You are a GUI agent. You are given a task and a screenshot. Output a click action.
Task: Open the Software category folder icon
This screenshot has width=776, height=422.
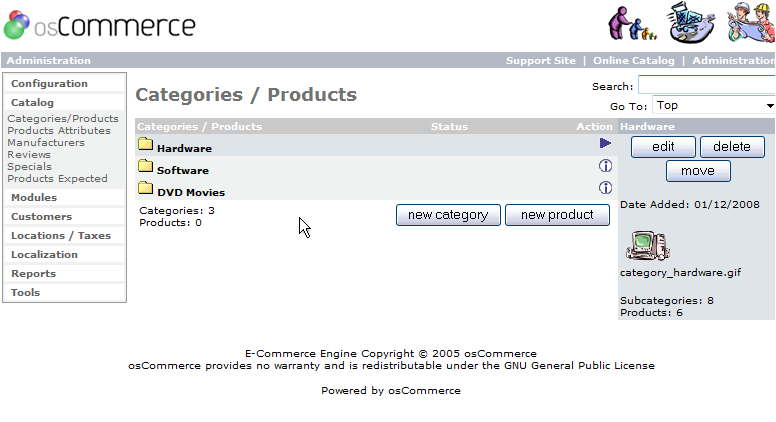coord(146,166)
